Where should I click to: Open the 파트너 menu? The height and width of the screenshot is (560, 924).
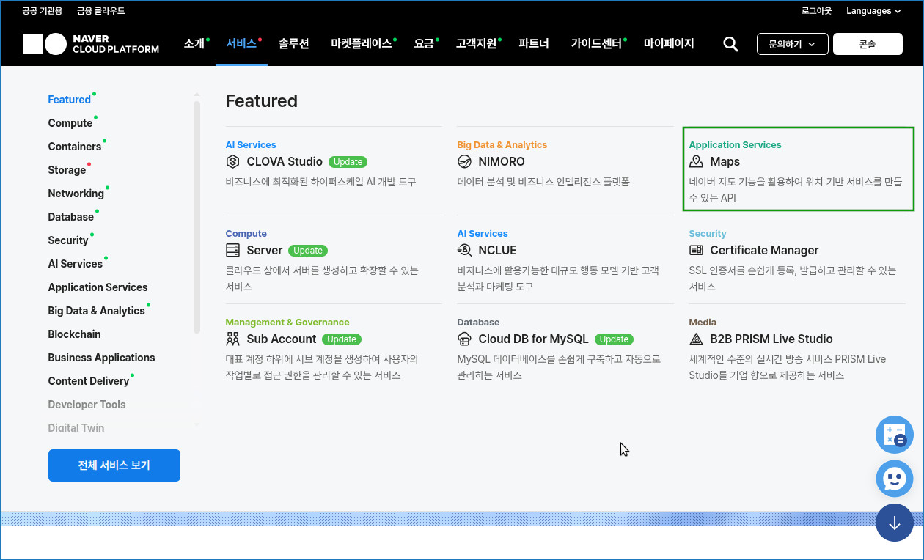tap(534, 44)
